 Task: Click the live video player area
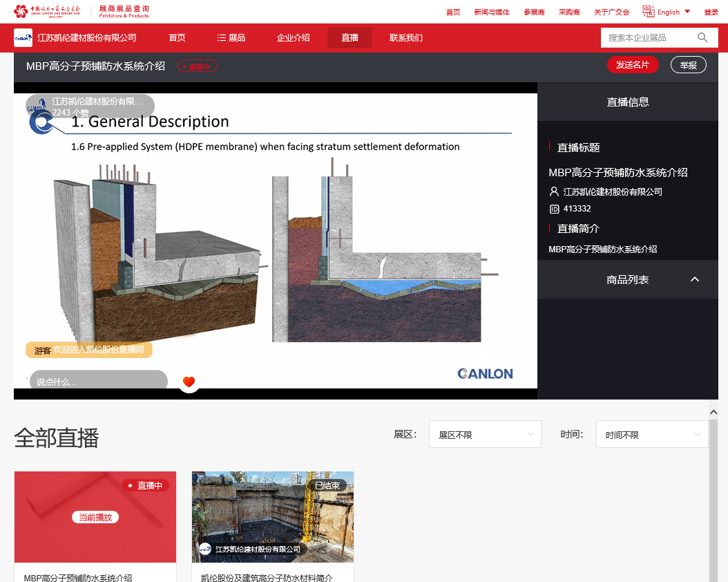pyautogui.click(x=276, y=241)
